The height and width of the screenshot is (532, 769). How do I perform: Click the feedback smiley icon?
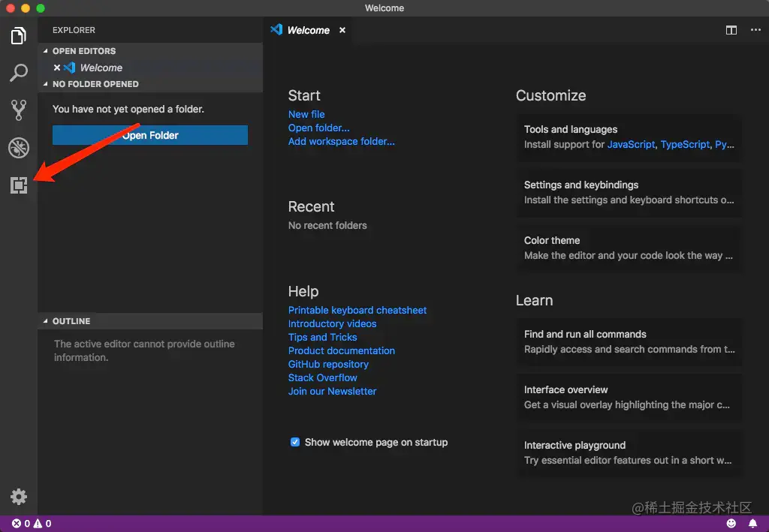point(731,523)
